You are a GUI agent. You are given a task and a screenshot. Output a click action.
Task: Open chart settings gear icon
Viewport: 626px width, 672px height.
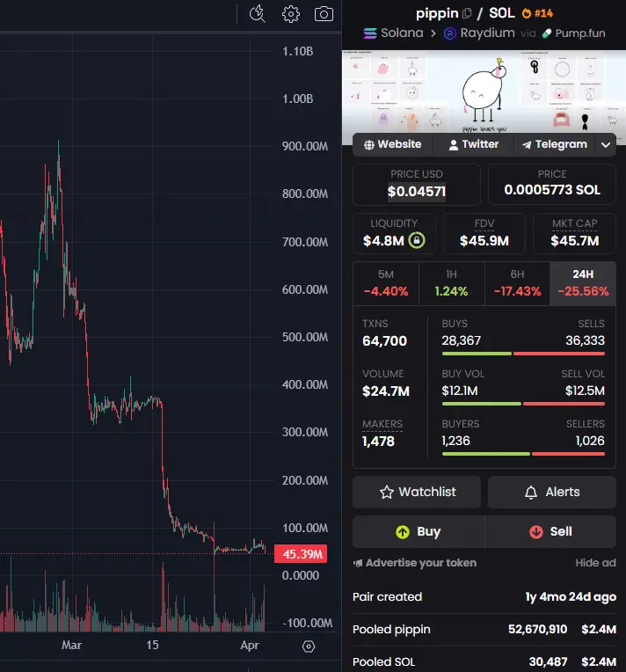[290, 14]
